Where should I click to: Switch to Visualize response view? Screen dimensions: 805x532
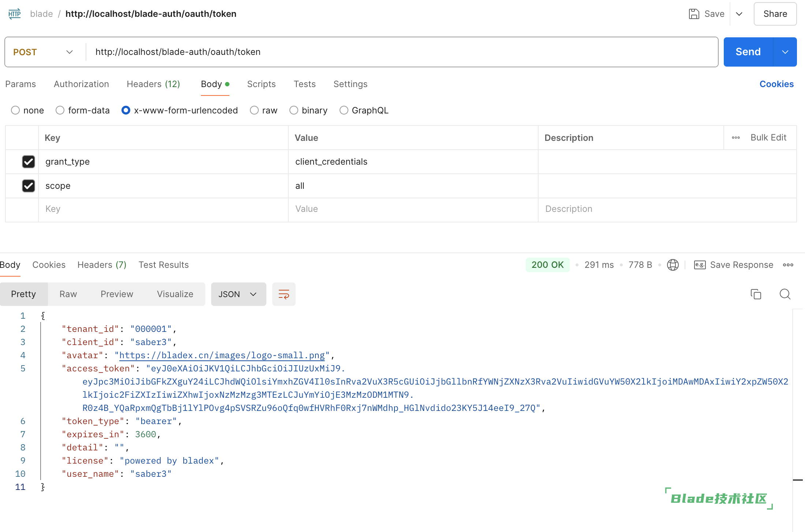[175, 294]
